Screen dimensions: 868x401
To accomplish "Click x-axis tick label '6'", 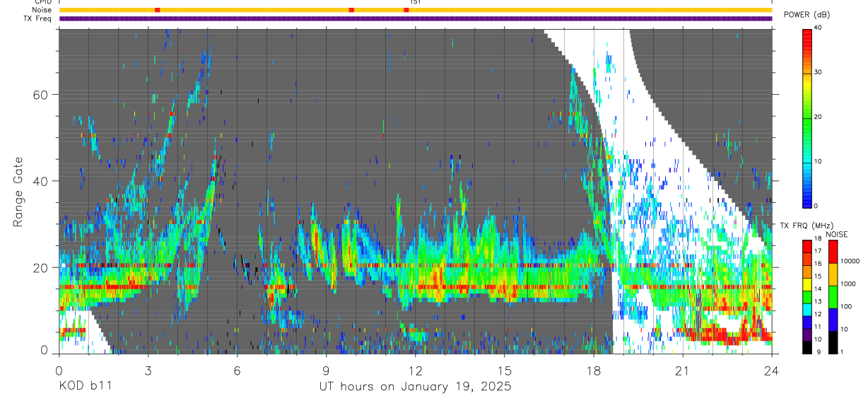I will click(237, 371).
